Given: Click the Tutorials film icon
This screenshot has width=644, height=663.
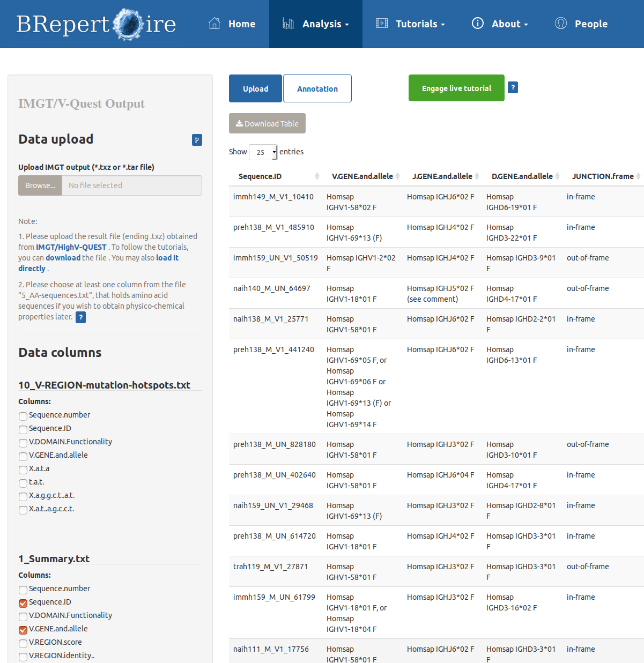Looking at the screenshot, I should pos(382,24).
